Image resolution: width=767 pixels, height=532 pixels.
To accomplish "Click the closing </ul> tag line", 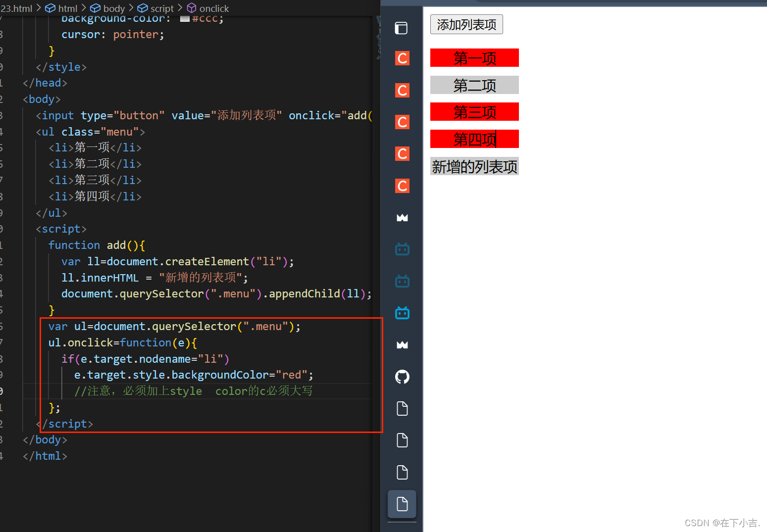I will [x=51, y=213].
